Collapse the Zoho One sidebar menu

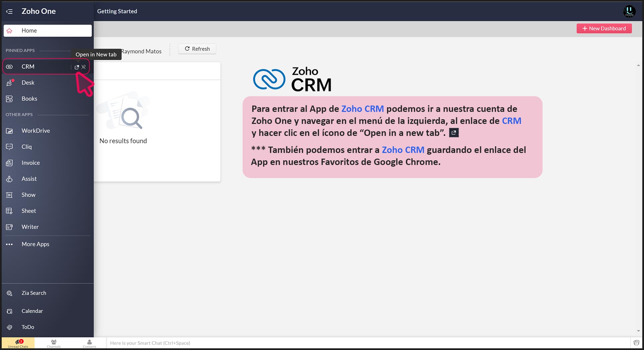tap(9, 11)
